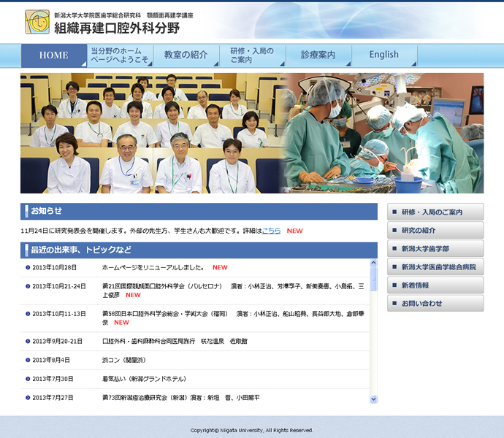Click the 暑気払い（新潟グランドホテル）entry

coord(144,379)
